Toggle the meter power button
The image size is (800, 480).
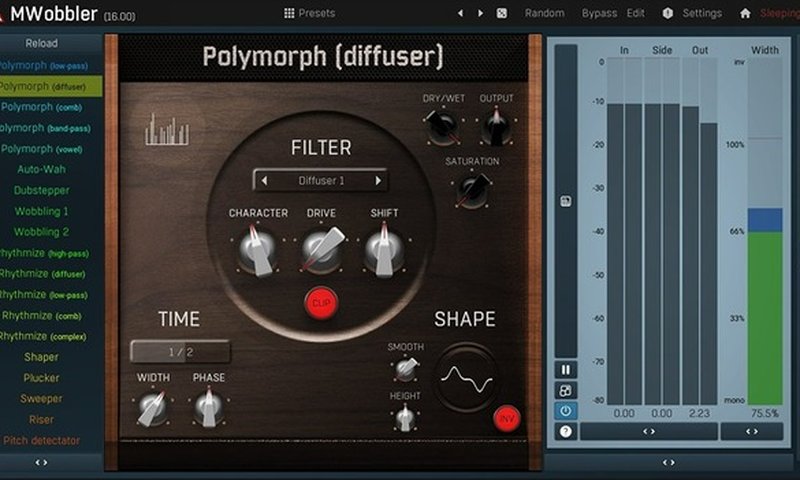click(566, 411)
